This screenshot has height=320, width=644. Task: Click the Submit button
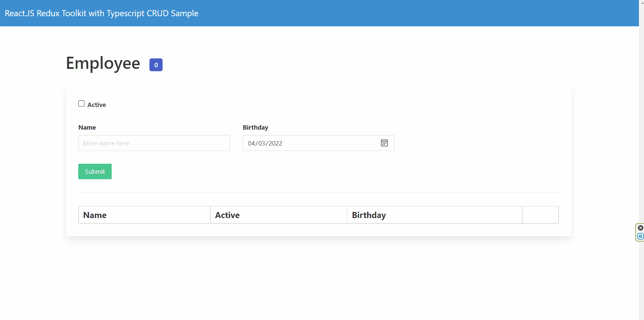coord(95,171)
